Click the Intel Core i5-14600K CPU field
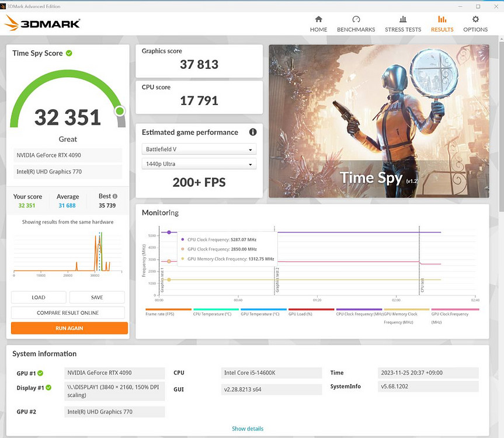This screenshot has height=438, width=504. 272,373
